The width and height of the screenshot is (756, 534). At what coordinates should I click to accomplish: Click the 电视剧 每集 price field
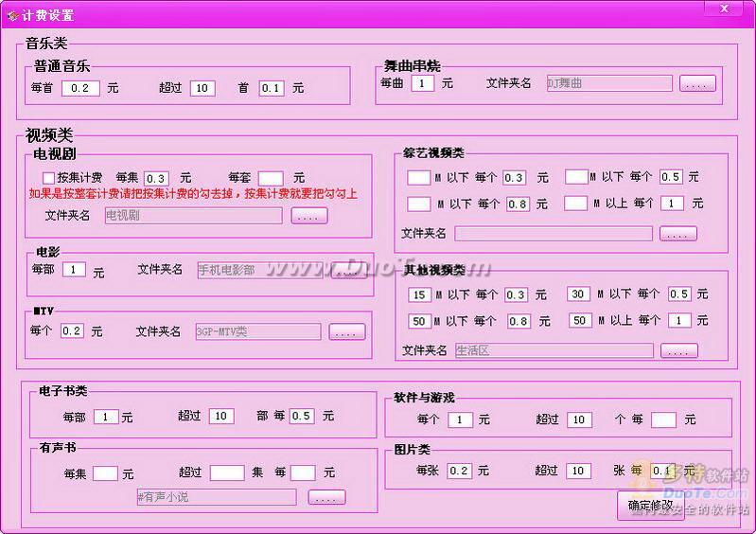click(x=156, y=177)
